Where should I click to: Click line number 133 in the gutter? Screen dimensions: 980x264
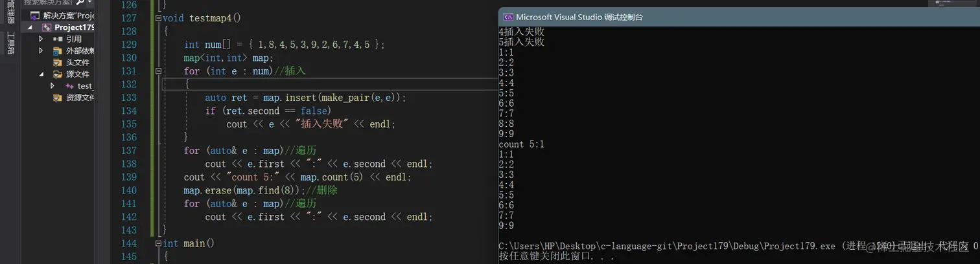point(129,98)
